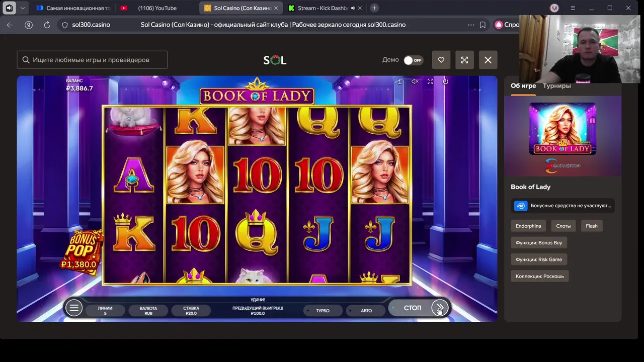Open the Валюта RUB currency selector
644x362 pixels.
tap(148, 311)
